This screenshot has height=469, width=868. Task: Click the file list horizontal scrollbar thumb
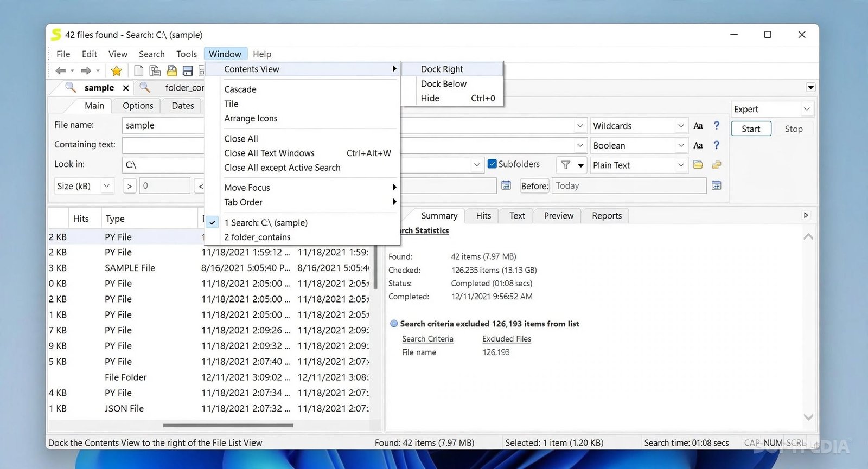(228, 426)
